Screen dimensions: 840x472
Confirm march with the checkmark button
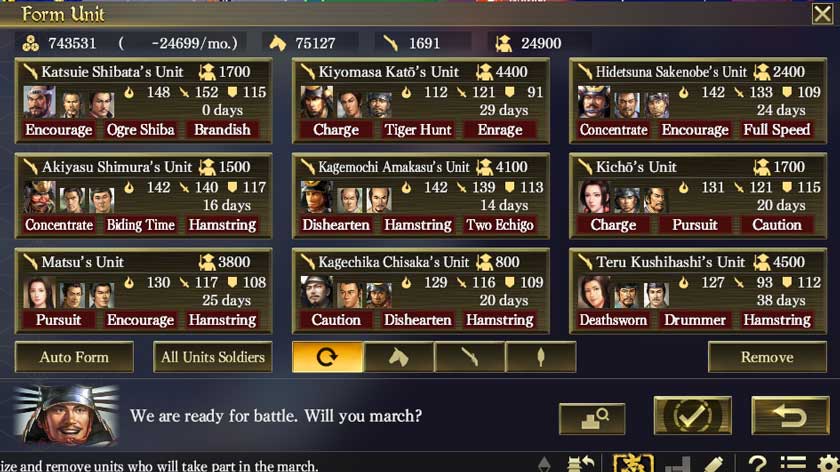click(692, 415)
